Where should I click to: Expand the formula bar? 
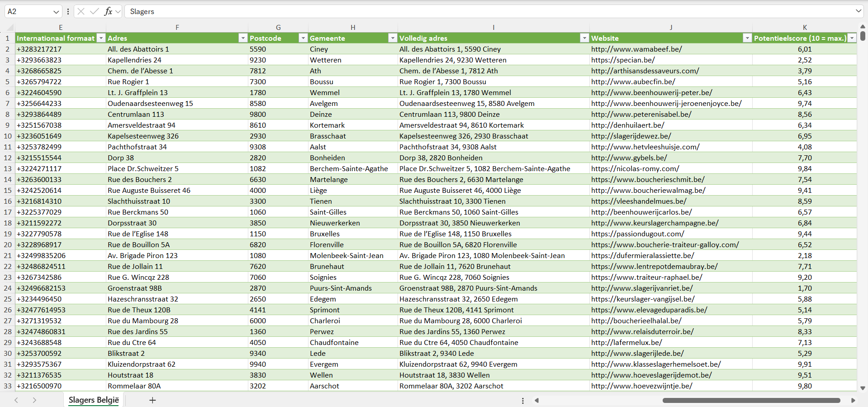[x=858, y=11]
